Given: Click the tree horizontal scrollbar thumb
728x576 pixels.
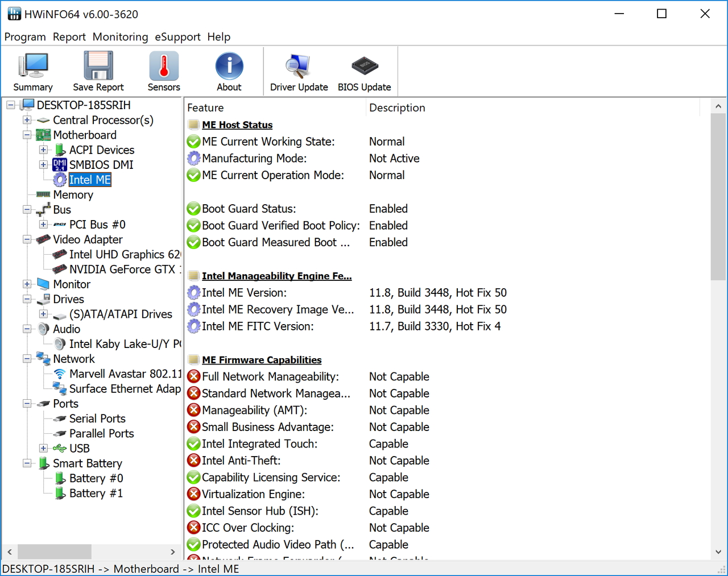Looking at the screenshot, I should pos(55,552).
